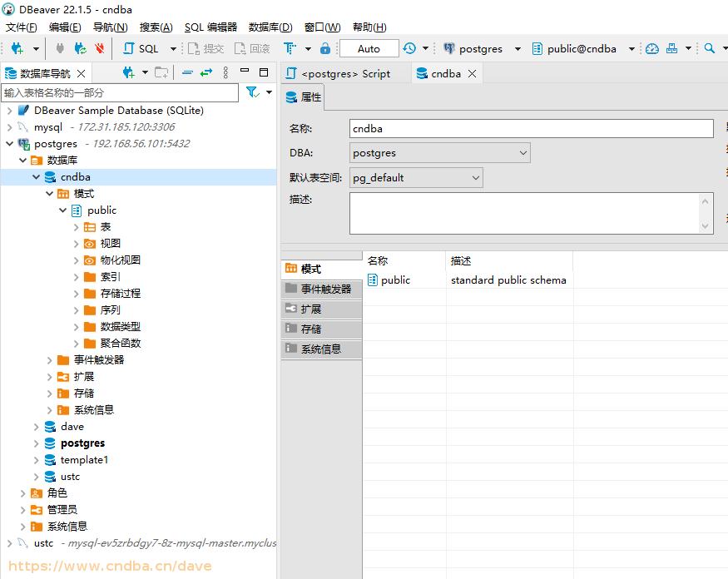Select the 序列 sequences folder

point(102,310)
